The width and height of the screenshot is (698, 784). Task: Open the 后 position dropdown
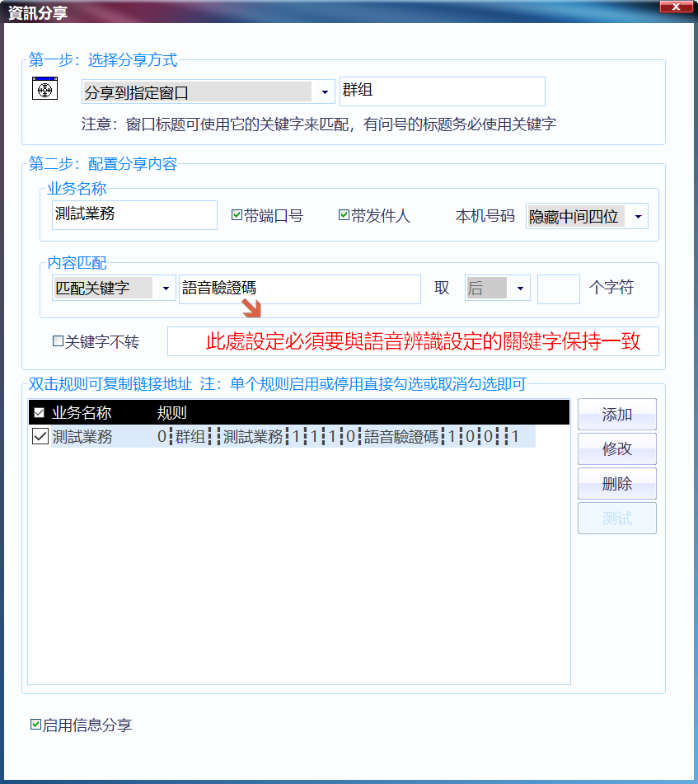click(519, 289)
